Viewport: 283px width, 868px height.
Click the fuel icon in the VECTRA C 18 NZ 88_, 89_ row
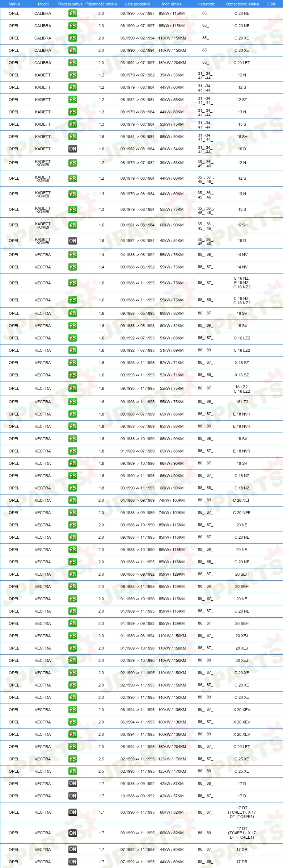pos(72,488)
